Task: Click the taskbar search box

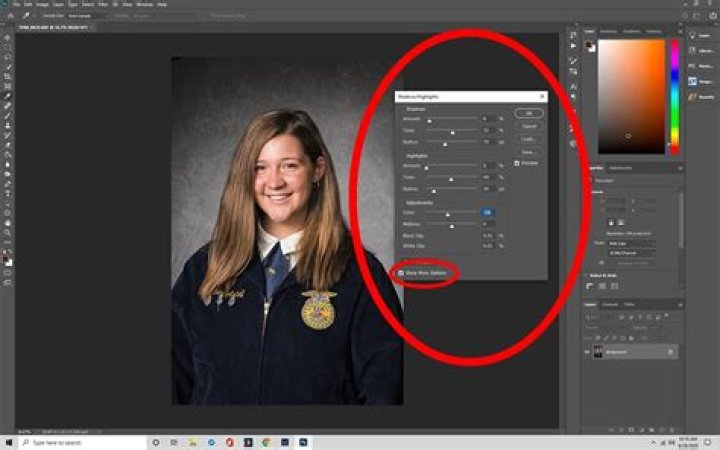Action: 83,443
